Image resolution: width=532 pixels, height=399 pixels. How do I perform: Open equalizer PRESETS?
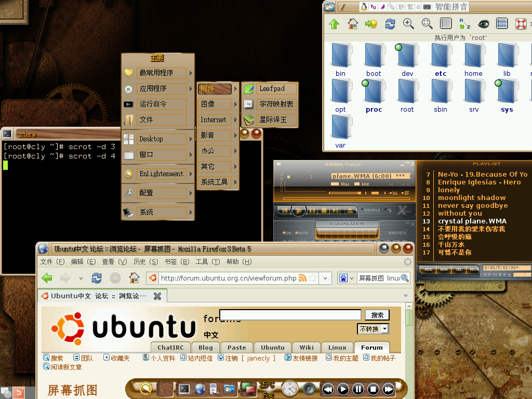(x=397, y=233)
